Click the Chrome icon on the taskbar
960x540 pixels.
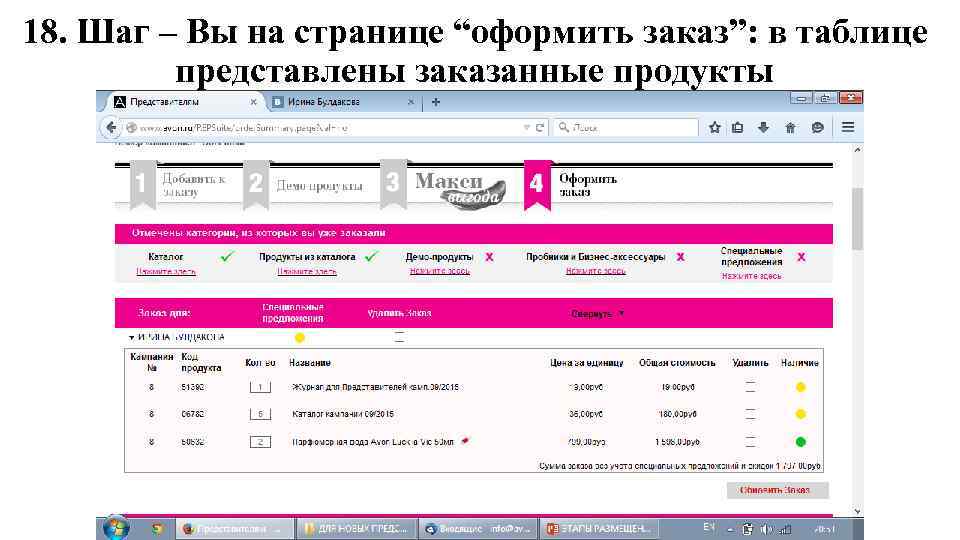(157, 528)
